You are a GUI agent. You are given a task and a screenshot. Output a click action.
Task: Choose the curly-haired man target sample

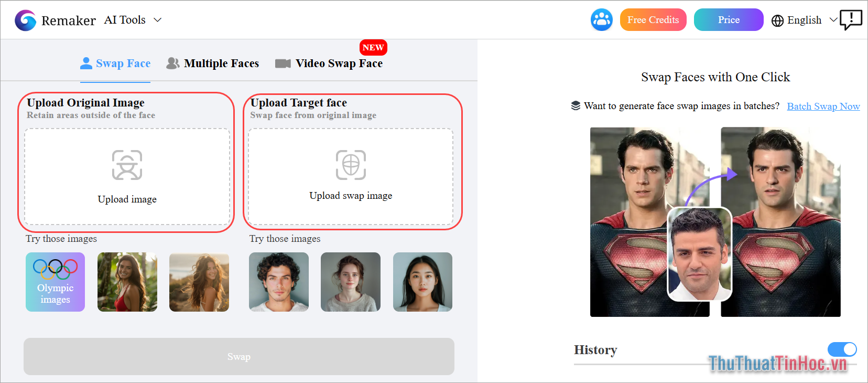point(279,282)
